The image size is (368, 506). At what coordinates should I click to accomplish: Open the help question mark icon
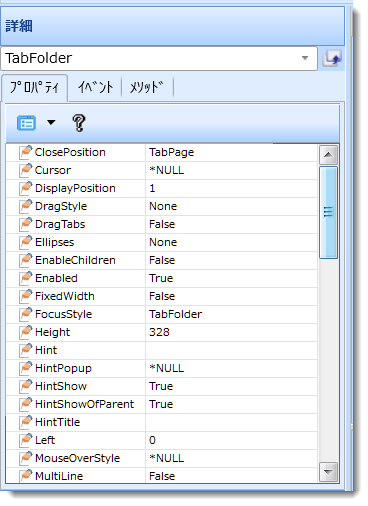click(x=79, y=123)
